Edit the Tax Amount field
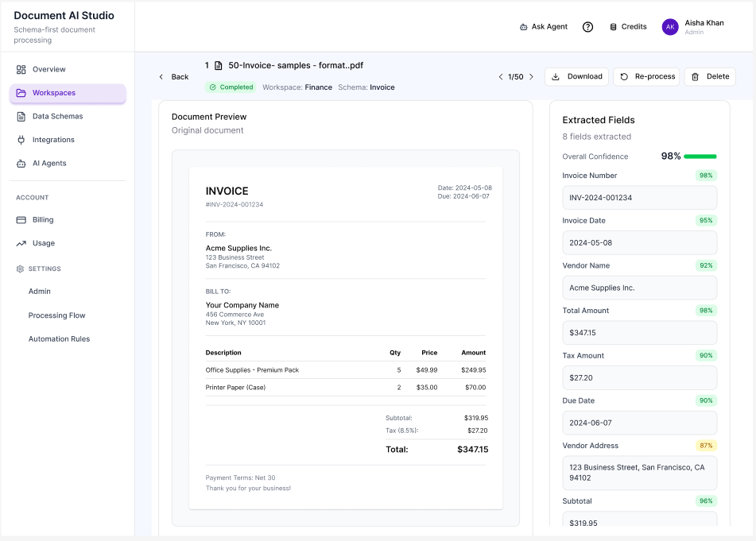The image size is (756, 541). 640,378
